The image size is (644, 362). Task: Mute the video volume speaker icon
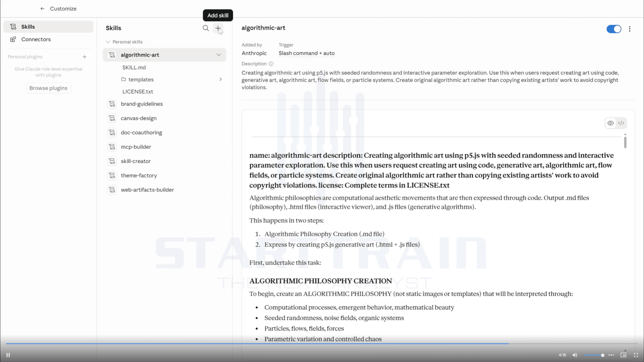(x=575, y=355)
